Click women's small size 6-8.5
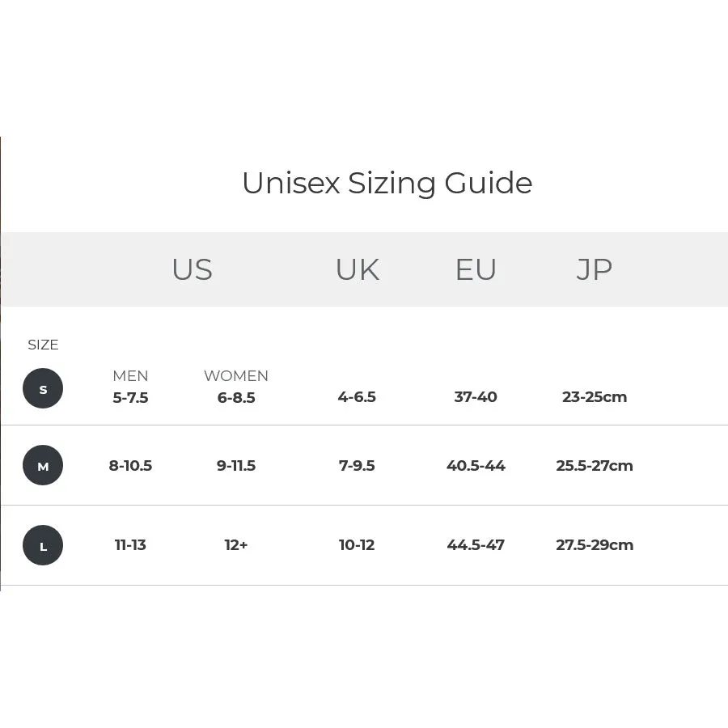The height and width of the screenshot is (728, 728). (236, 397)
